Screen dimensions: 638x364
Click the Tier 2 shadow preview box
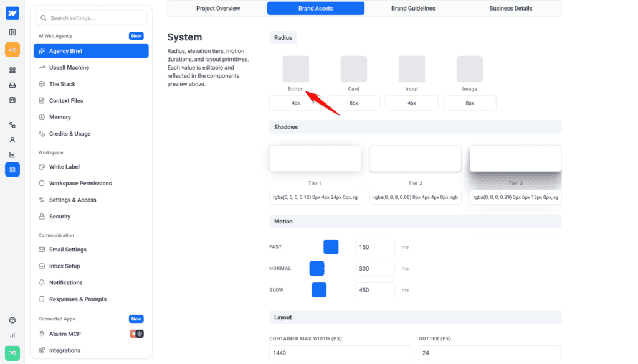point(416,159)
